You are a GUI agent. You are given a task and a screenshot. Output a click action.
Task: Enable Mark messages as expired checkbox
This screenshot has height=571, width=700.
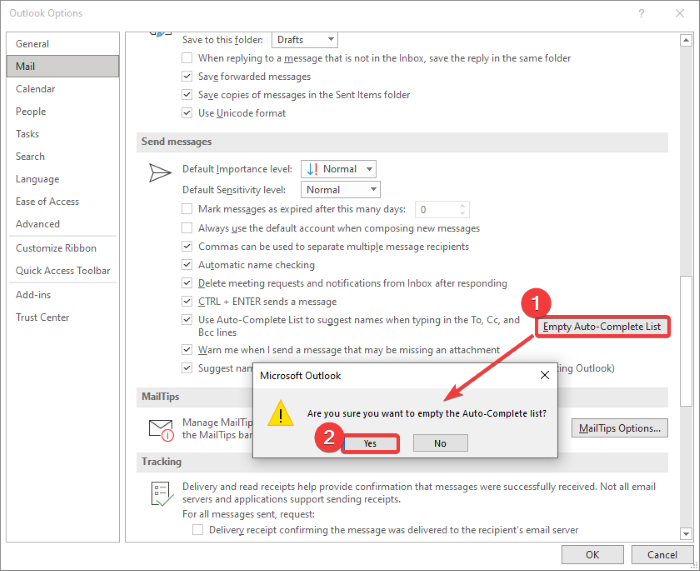tap(187, 208)
